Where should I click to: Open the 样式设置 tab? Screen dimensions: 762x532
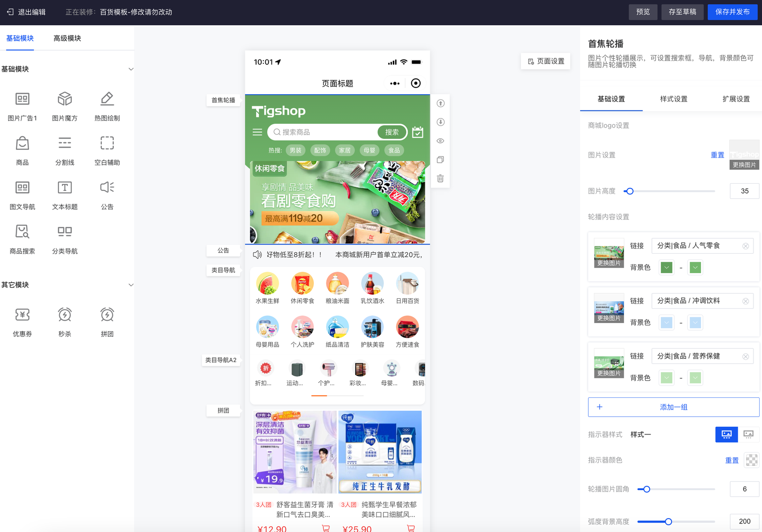point(673,99)
